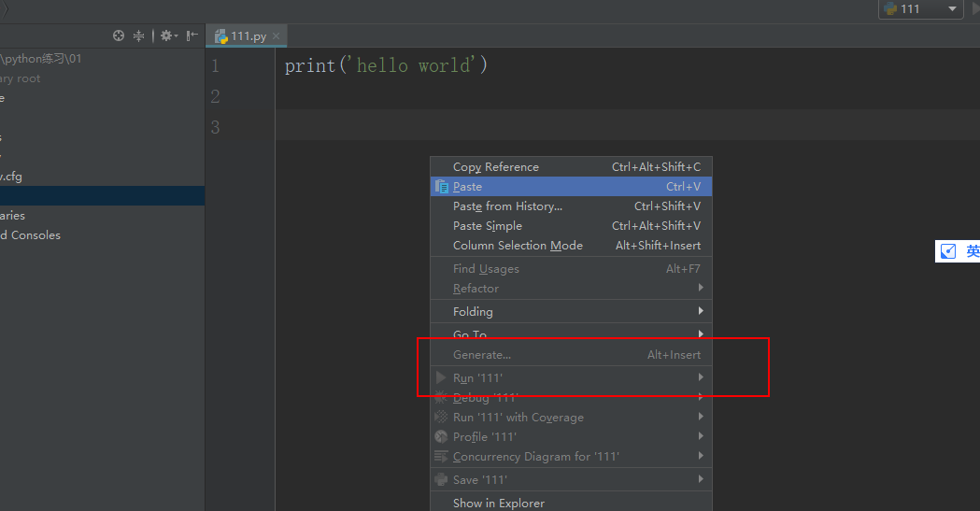The image size is (980, 511).
Task: Open the Save '111' submenu arrow
Action: [701, 479]
